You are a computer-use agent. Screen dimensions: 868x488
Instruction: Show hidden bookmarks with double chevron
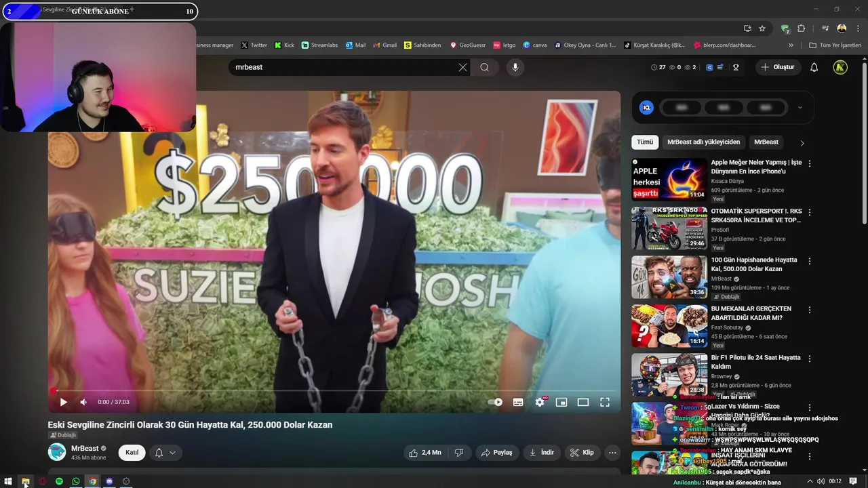[x=791, y=45]
